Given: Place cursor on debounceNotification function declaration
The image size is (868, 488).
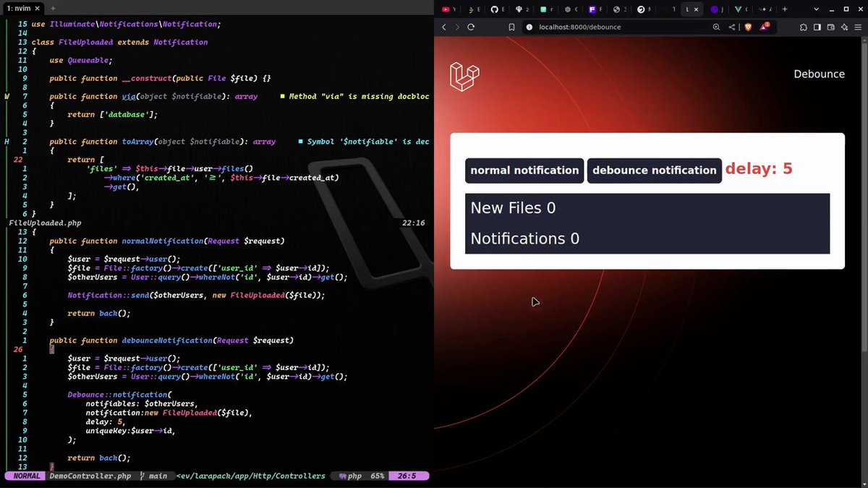Looking at the screenshot, I should (171, 341).
